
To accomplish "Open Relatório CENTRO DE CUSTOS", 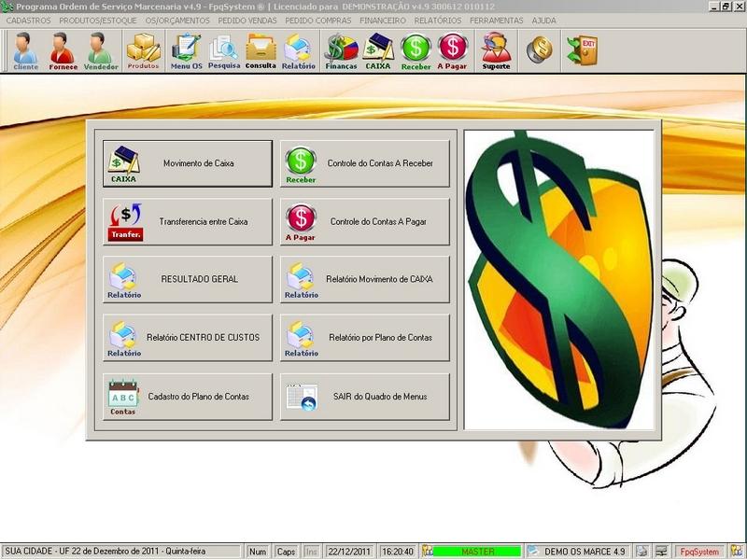I will 188,338.
